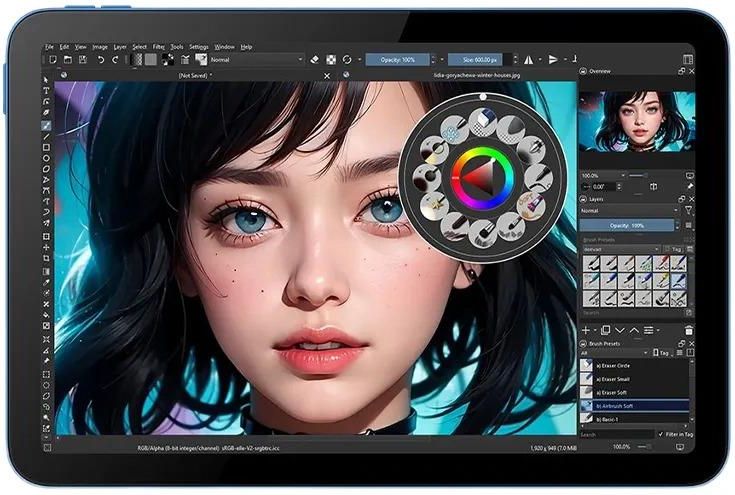Open the Normal blending mode dropdown in toolbar
This screenshot has height=495, width=735.
pyautogui.click(x=256, y=60)
